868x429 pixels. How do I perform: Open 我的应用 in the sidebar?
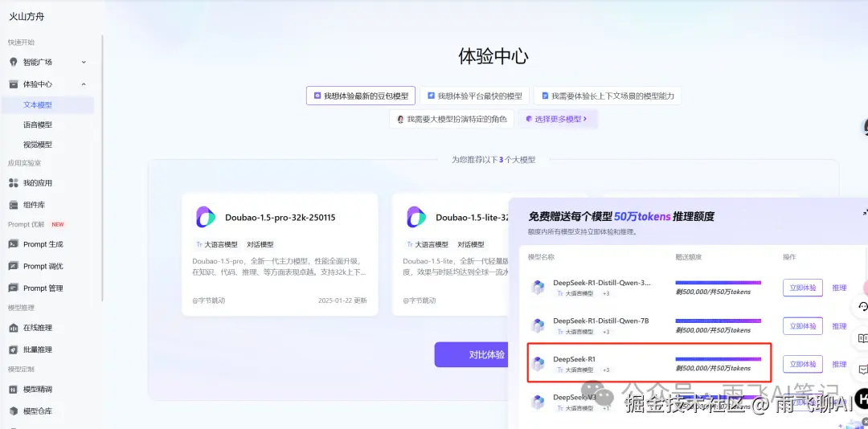[x=38, y=182]
